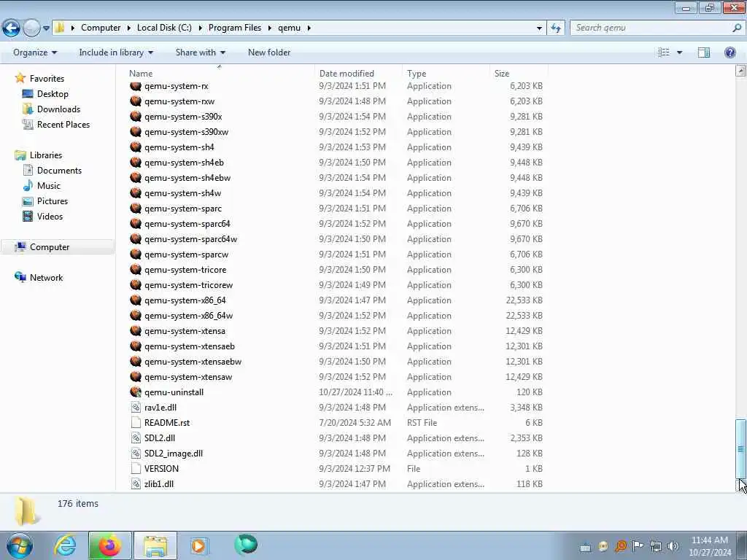Screen dimensions: 747x560
Task: Select the qemu-system-rx application icon
Action: (x=136, y=86)
